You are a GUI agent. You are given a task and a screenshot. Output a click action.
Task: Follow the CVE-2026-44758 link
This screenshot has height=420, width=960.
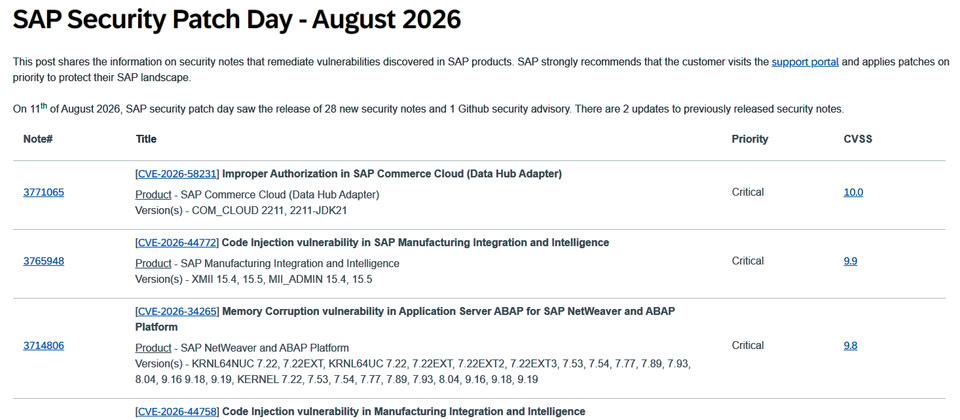coord(177,411)
